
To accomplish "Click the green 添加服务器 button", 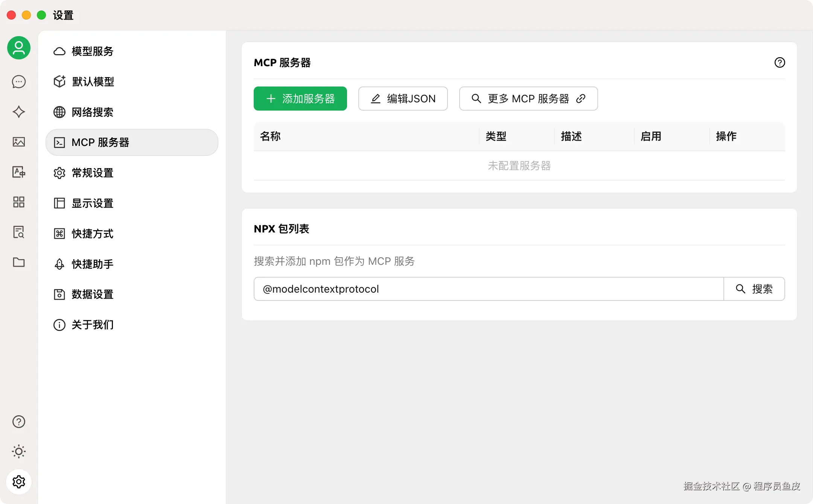I will pyautogui.click(x=300, y=99).
